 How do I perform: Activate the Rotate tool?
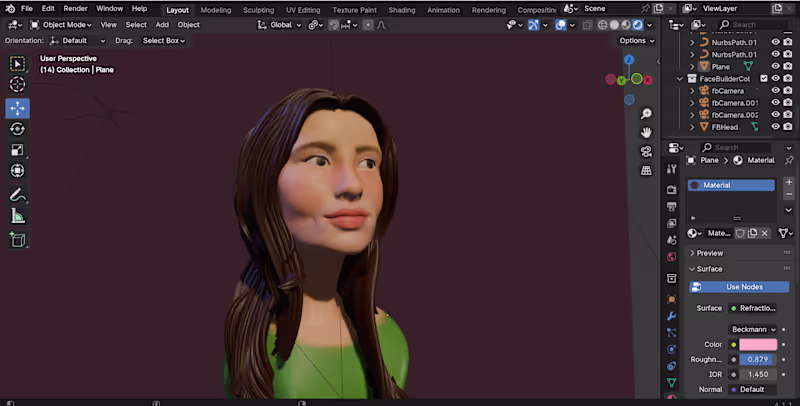tap(17, 129)
